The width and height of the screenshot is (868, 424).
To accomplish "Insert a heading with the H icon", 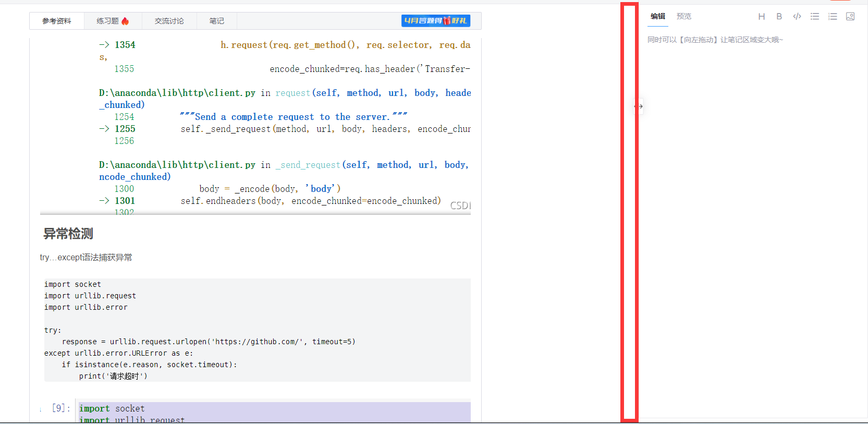I will click(761, 17).
